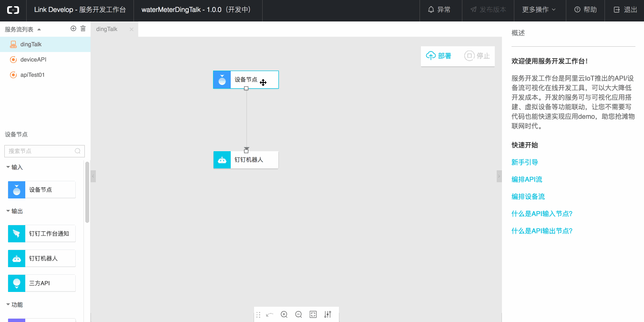Select the deviceAPI flow in list
The height and width of the screenshot is (322, 644).
tap(45, 60)
